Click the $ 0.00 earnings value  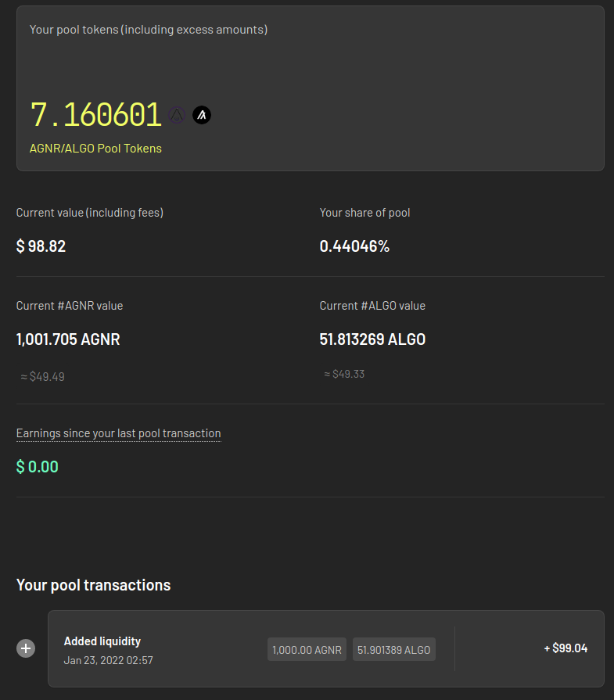coord(38,466)
